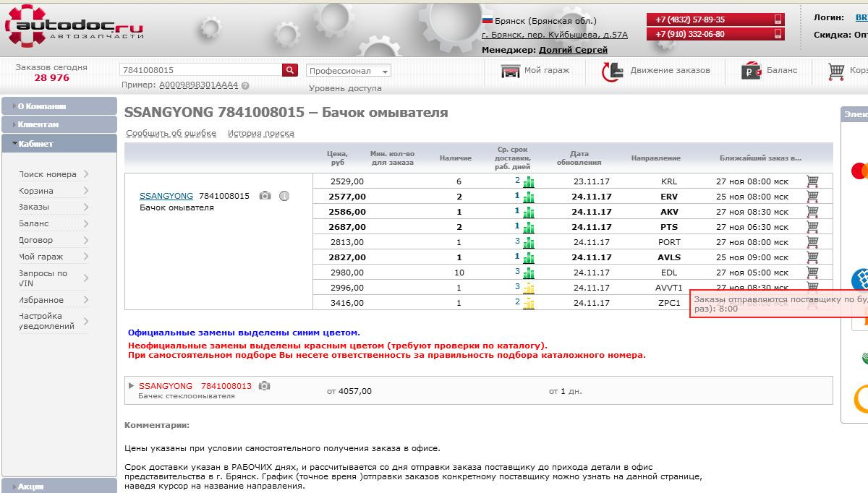Click yellow delivery bars in AVVT1 row

[x=529, y=288]
